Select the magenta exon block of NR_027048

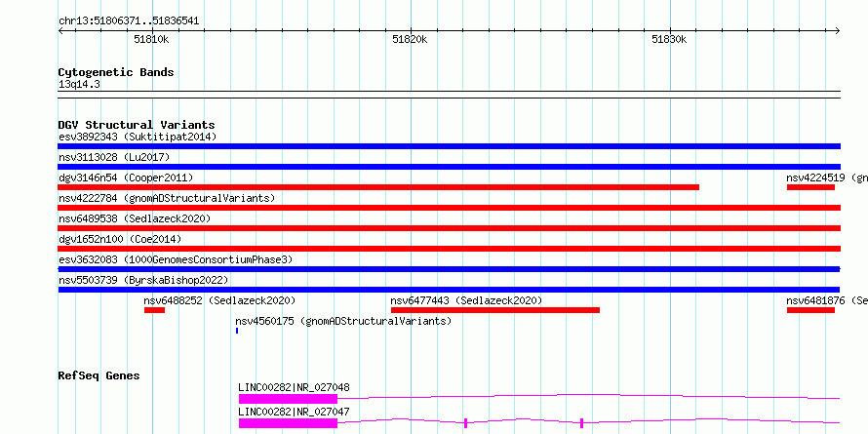pyautogui.click(x=288, y=399)
